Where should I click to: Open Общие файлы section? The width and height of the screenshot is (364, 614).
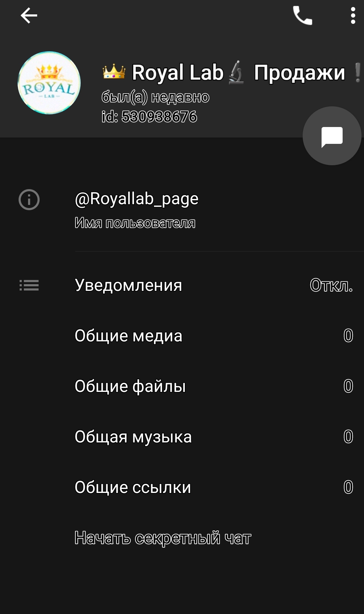130,386
